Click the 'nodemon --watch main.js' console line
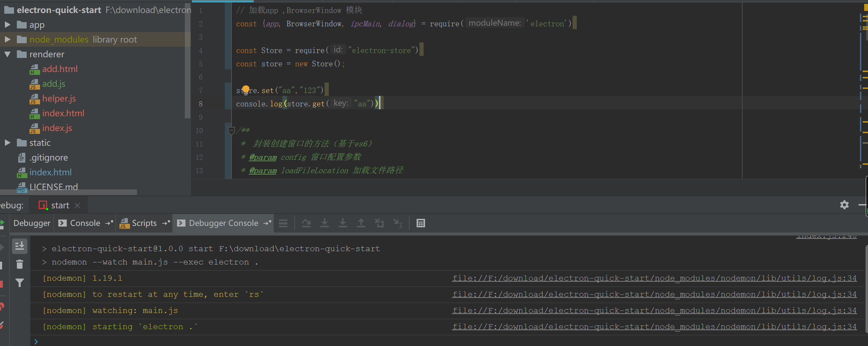 (150, 262)
